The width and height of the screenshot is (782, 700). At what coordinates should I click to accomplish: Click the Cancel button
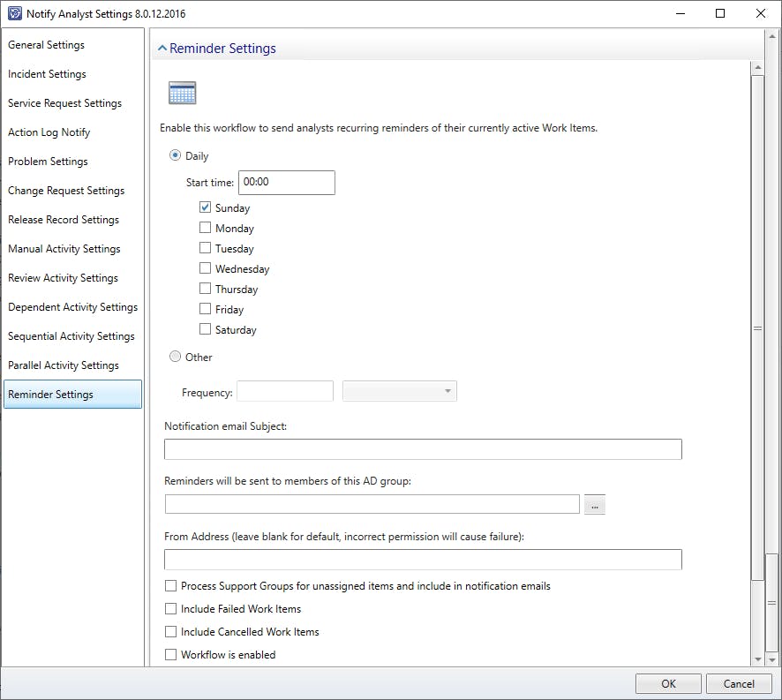click(x=739, y=683)
